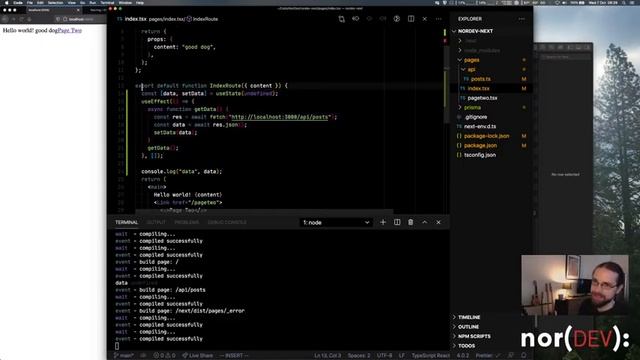Screen dimensions: 640x360
Task: Open .gitignore in Explorer
Action: (x=476, y=117)
